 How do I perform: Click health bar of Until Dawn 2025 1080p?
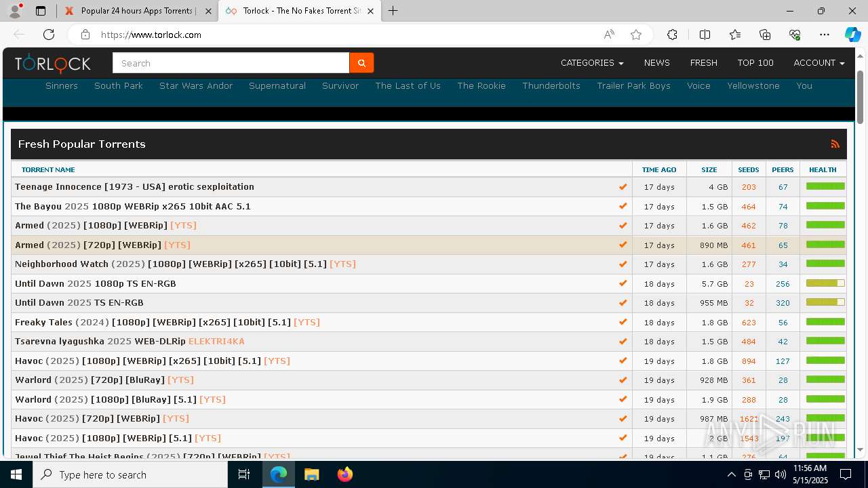pyautogui.click(x=825, y=283)
